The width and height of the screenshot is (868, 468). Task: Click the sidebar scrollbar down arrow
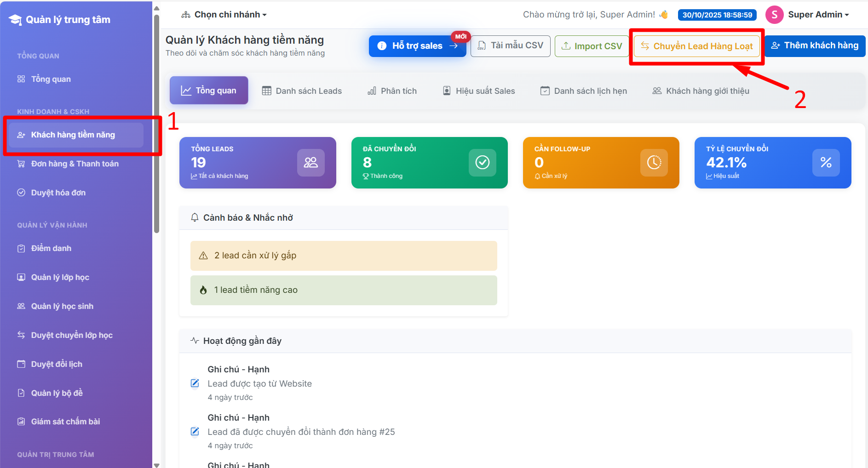coord(156,465)
